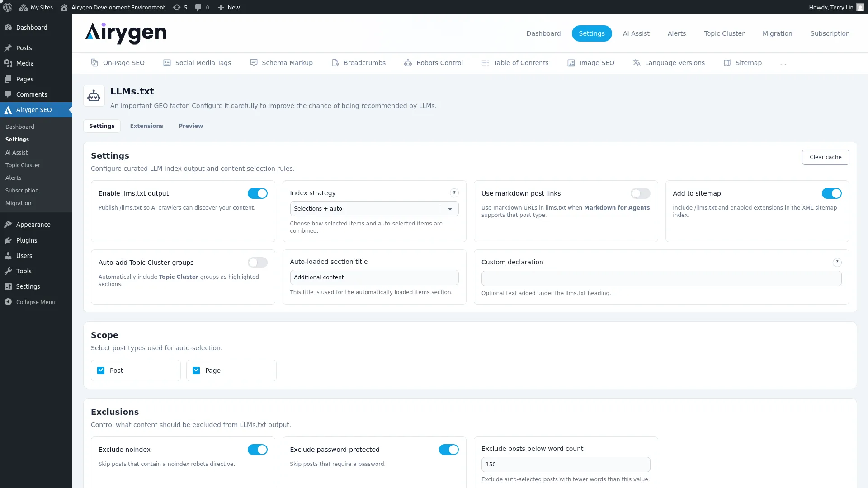Open Subscription in top navigation

[x=830, y=33]
